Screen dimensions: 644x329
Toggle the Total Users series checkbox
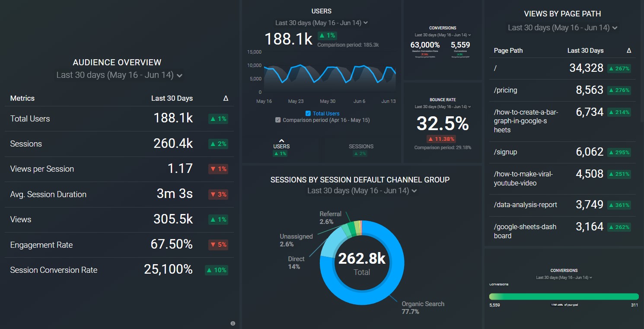308,114
